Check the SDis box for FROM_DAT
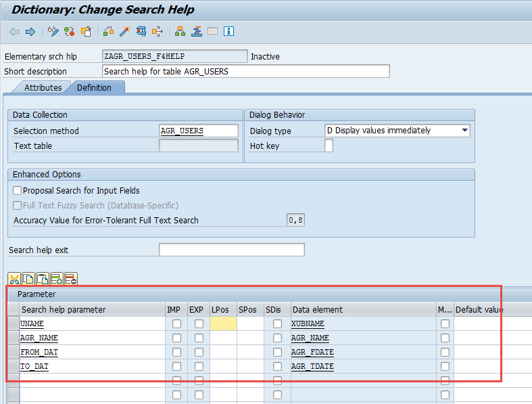The height and width of the screenshot is (404, 532). 278,352
